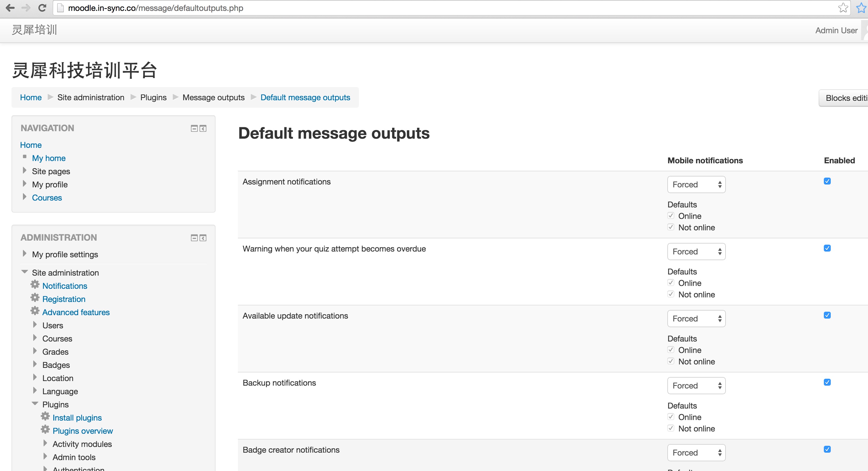Expand Site pages in the Navigation tree
Screen dimensions: 868x471
[24, 170]
